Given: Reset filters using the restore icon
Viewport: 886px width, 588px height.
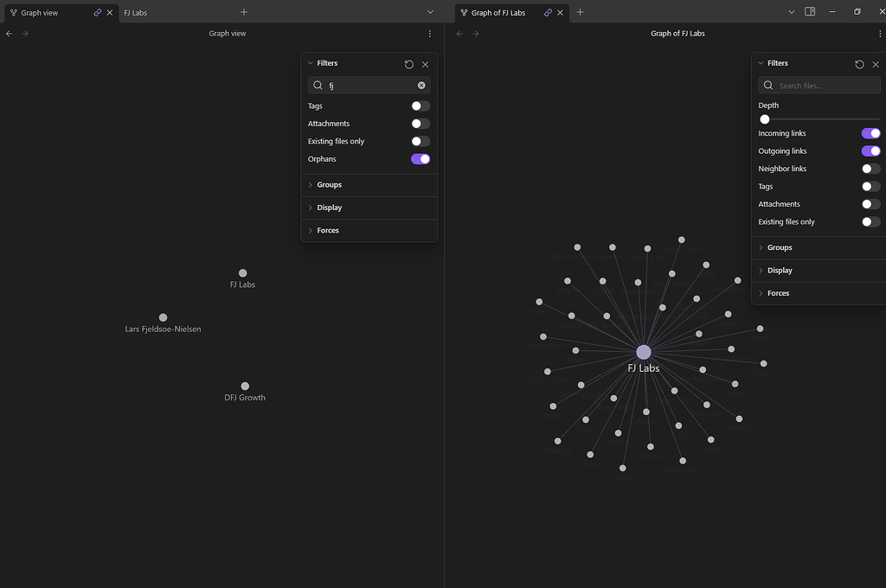Looking at the screenshot, I should (x=408, y=63).
